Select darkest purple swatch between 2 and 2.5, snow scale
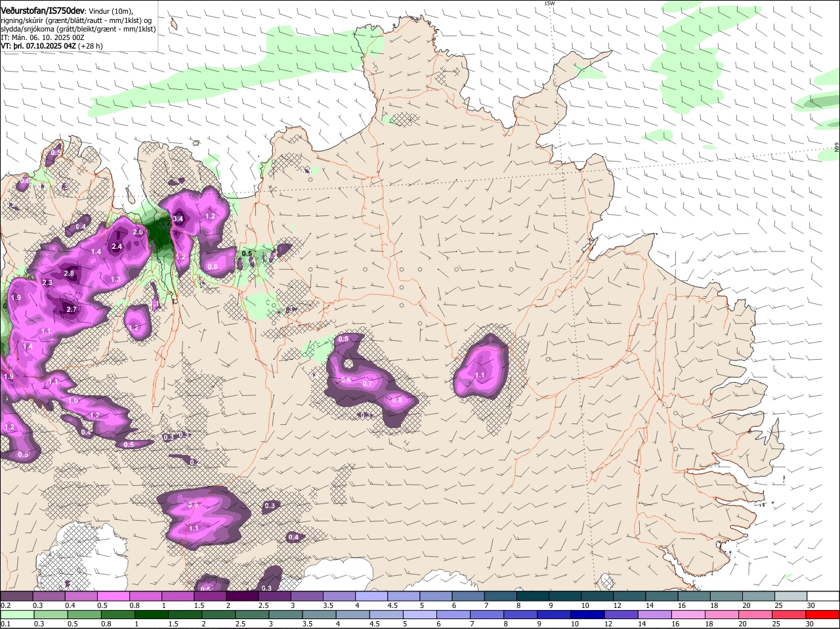Viewport: 840px width, 629px height. coord(243,596)
